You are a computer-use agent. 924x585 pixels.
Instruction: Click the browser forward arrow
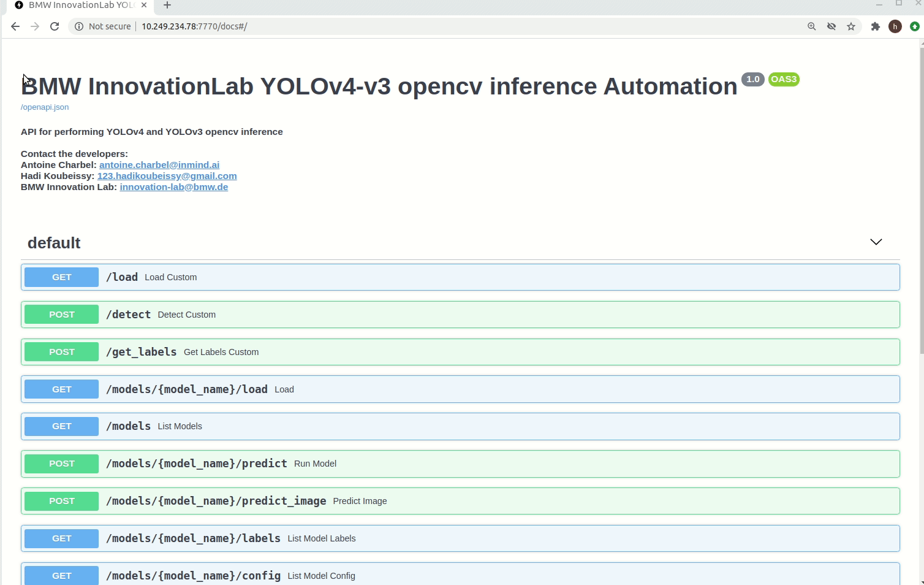[35, 26]
